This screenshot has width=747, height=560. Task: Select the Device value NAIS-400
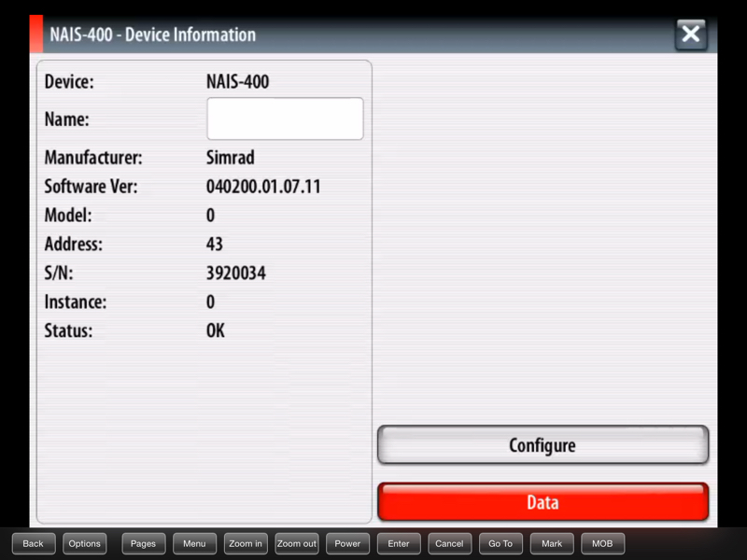pyautogui.click(x=237, y=81)
